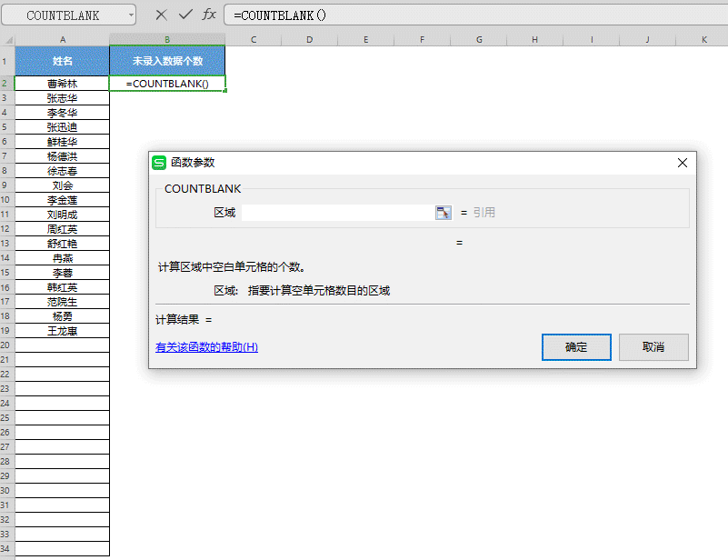Click the 未录入数据个数 header cell
The image size is (728, 560).
[167, 60]
